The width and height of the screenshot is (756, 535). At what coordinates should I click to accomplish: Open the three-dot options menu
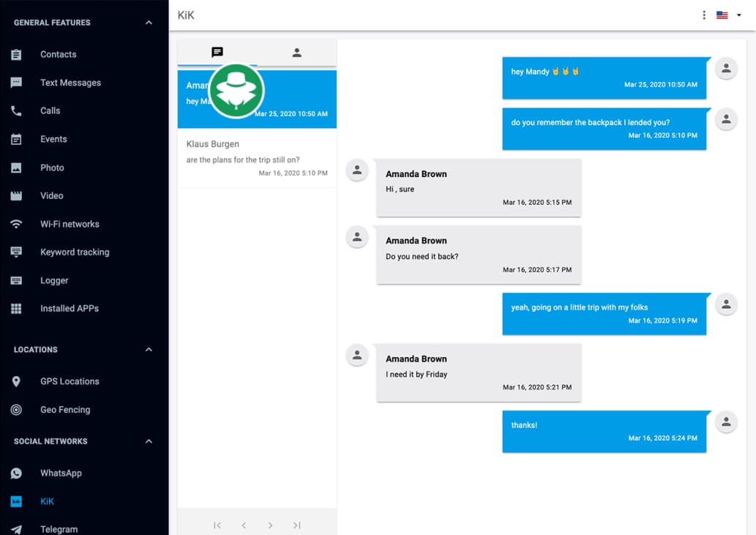(703, 15)
